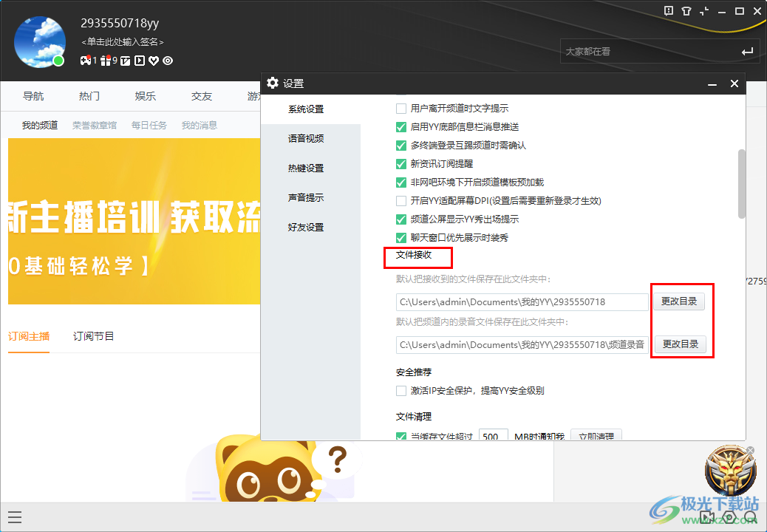Enable text prompt when user leaves channel
The height and width of the screenshot is (532, 767).
tap(401, 109)
